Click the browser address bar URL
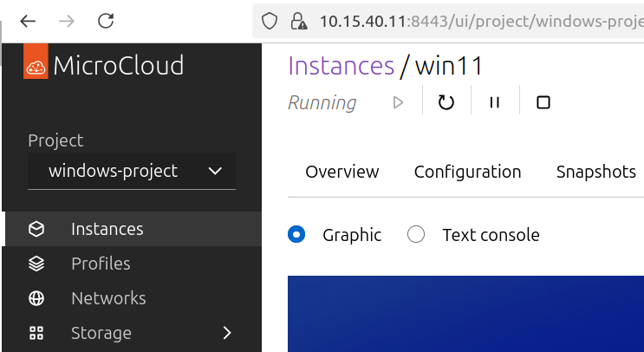 coord(482,22)
